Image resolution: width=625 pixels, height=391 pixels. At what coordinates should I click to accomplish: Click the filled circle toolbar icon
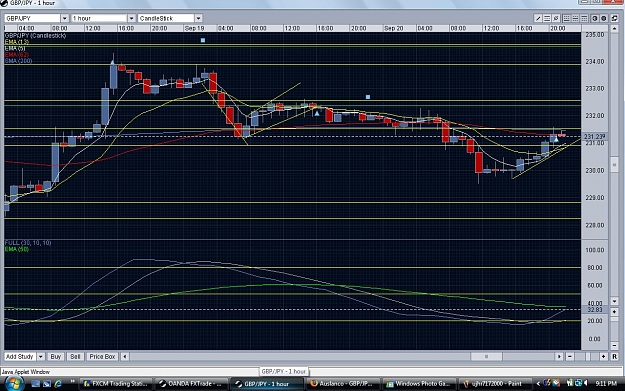pyautogui.click(x=604, y=18)
